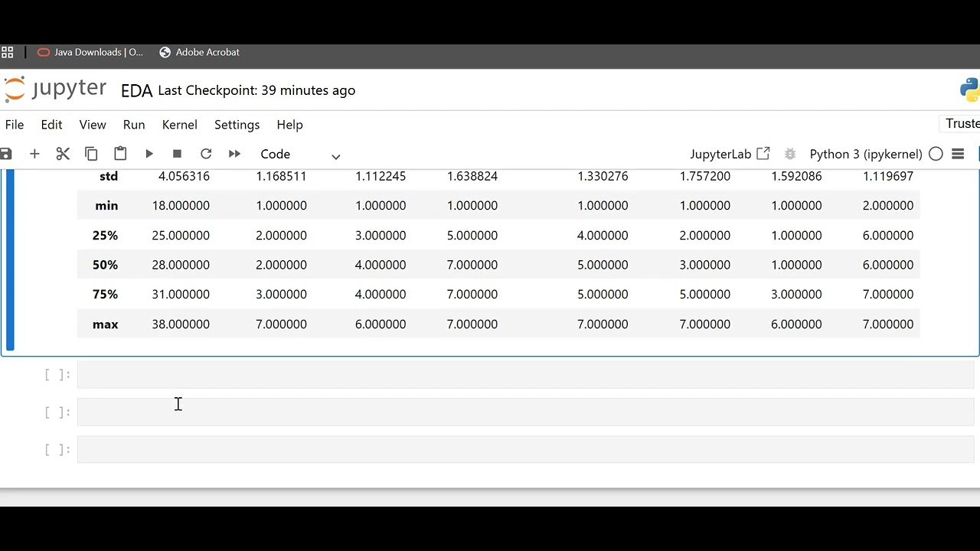Run the selected cell play icon
Screen dimensions: 980x551
click(x=149, y=154)
